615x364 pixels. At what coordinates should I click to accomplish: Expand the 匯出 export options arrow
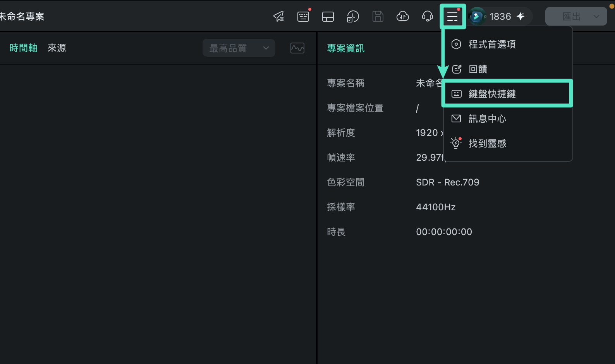596,17
